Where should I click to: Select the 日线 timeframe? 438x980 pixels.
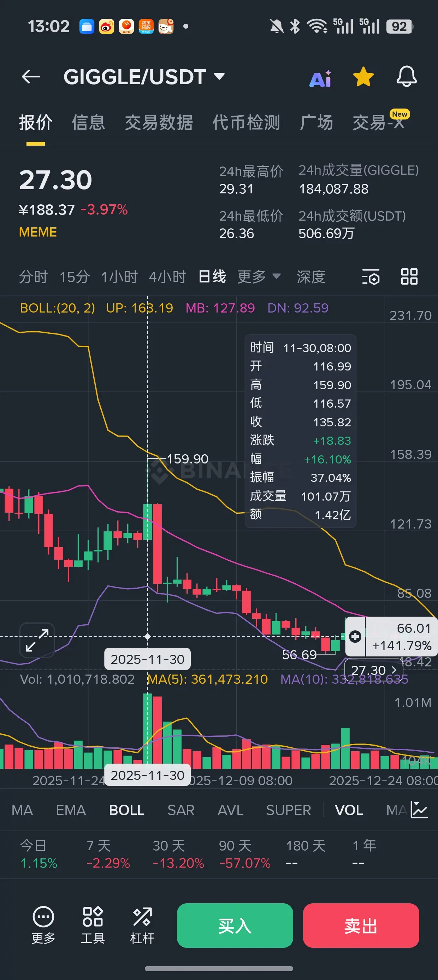(212, 276)
